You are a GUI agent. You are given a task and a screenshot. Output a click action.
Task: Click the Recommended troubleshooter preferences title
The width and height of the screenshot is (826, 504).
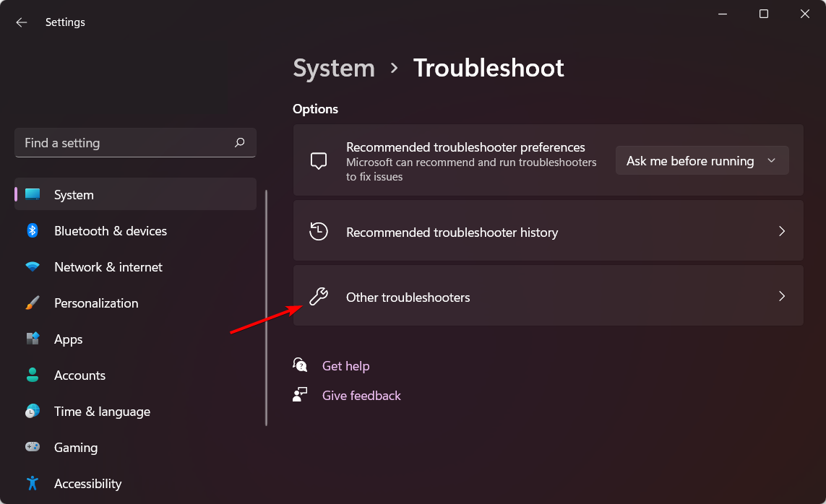pyautogui.click(x=465, y=147)
